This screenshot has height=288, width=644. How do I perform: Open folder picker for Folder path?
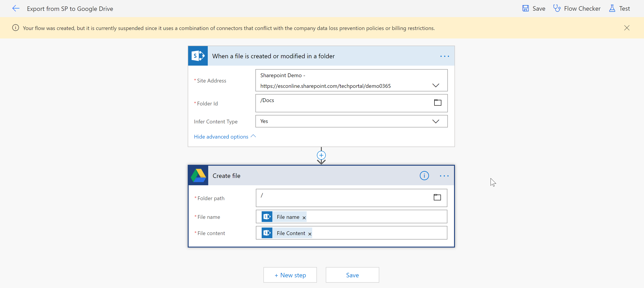(437, 197)
